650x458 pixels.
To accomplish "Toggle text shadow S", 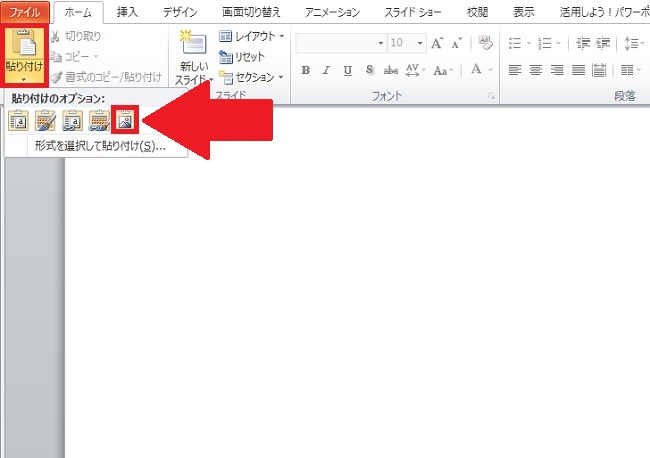I will click(369, 70).
